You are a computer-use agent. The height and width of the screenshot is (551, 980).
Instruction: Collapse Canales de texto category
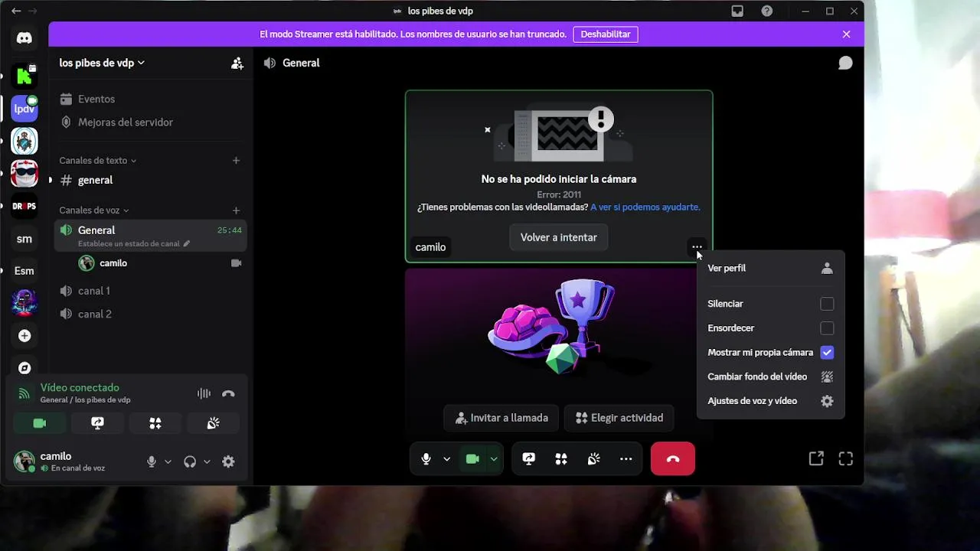tap(98, 161)
